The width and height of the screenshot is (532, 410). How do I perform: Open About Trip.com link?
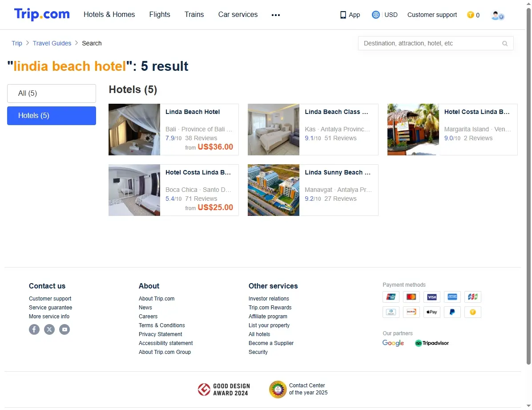157,299
